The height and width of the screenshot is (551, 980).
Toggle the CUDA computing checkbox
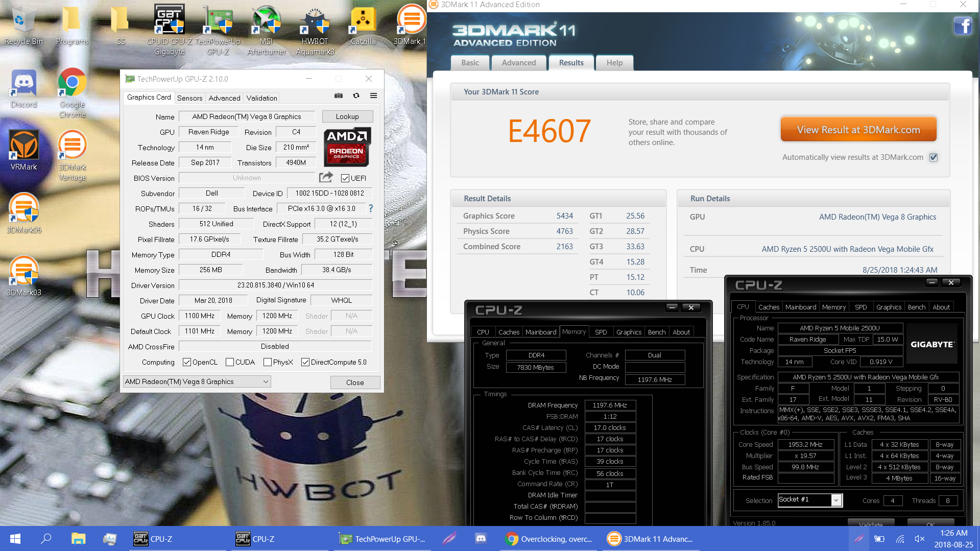[x=230, y=362]
